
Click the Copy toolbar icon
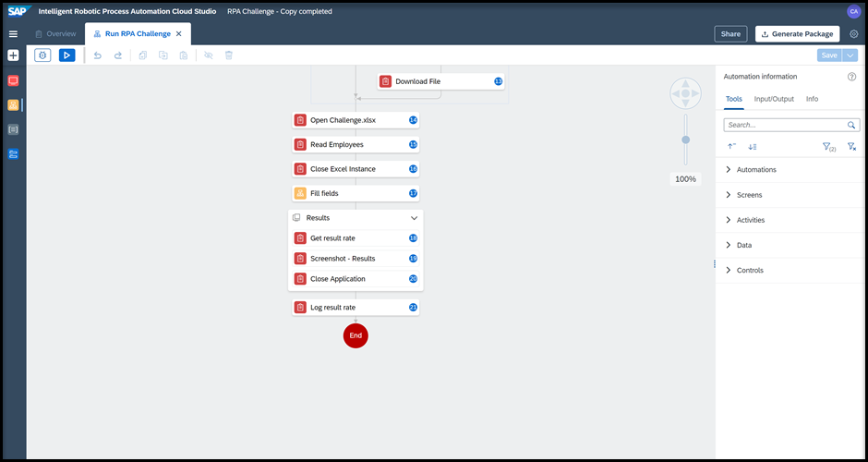(143, 55)
